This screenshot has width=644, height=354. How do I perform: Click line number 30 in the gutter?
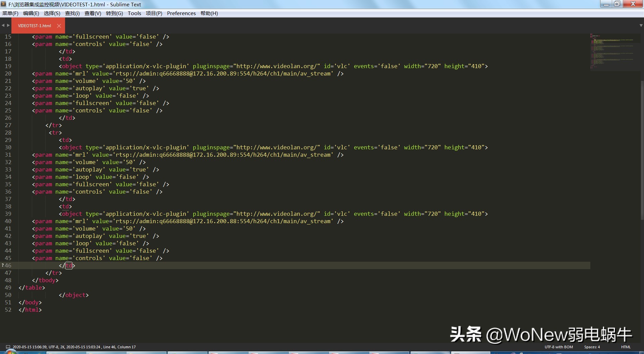coord(8,147)
